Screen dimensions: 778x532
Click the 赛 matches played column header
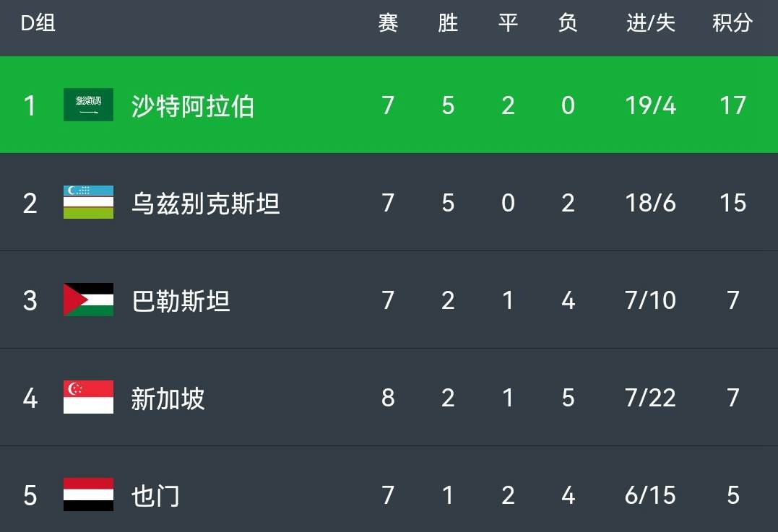point(388,23)
